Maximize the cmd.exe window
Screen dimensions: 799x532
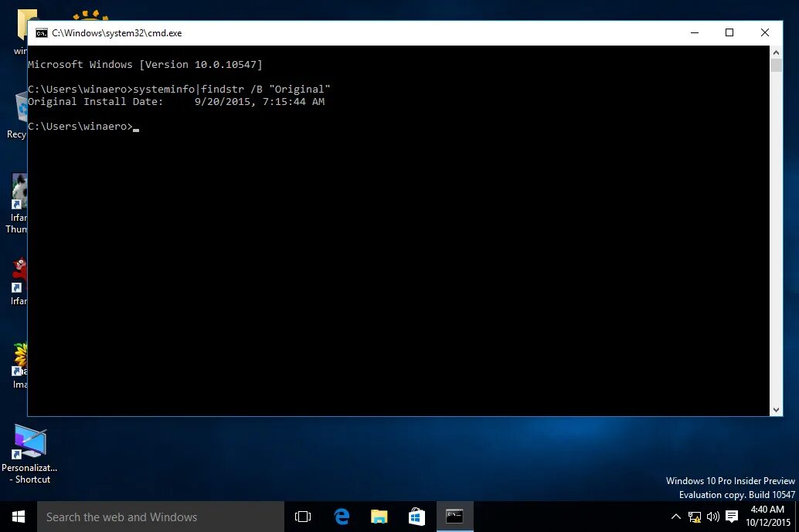729,32
